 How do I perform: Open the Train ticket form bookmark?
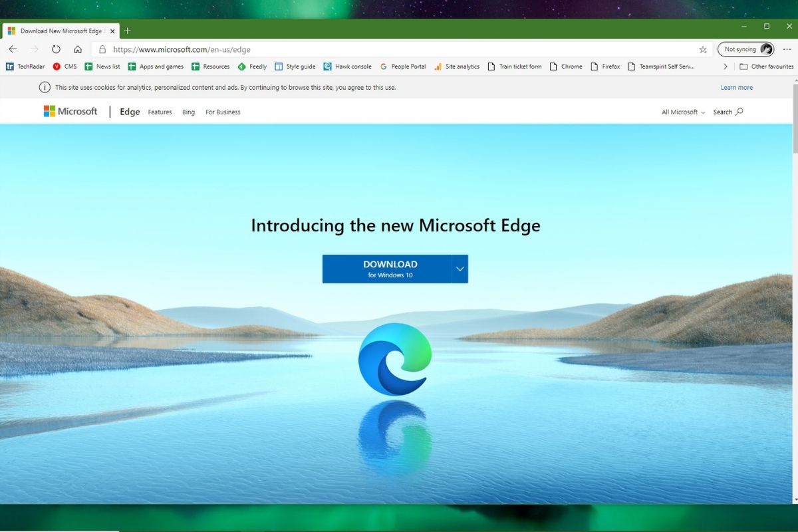click(515, 66)
